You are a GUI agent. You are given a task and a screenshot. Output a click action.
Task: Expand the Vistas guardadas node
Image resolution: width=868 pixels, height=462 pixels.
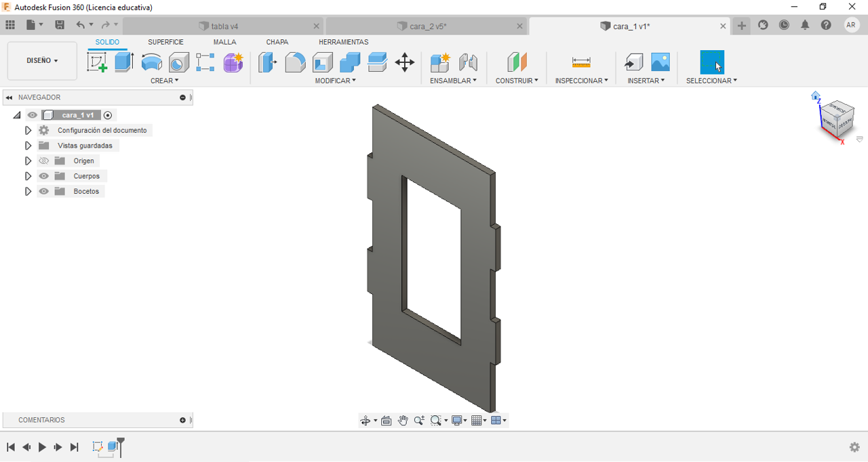[28, 146]
